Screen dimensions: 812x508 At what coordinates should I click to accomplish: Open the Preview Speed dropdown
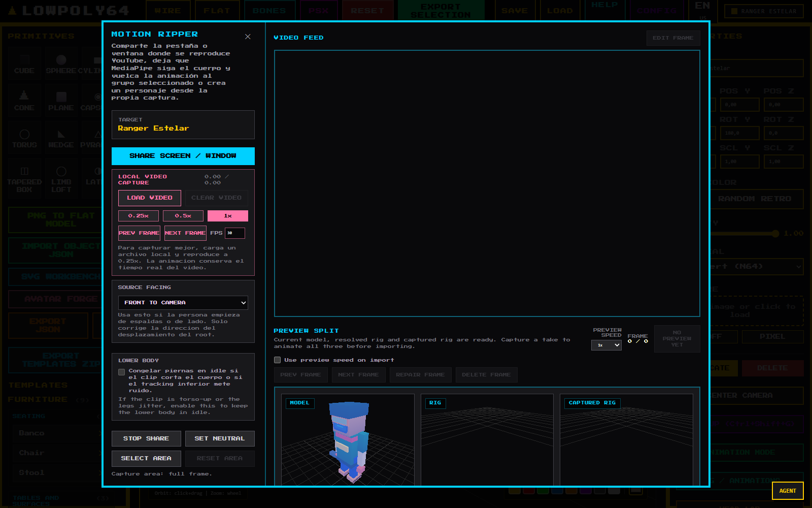[606, 345]
